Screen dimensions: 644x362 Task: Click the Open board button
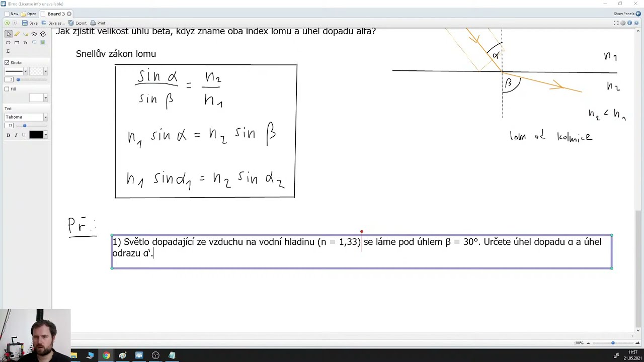(28, 14)
